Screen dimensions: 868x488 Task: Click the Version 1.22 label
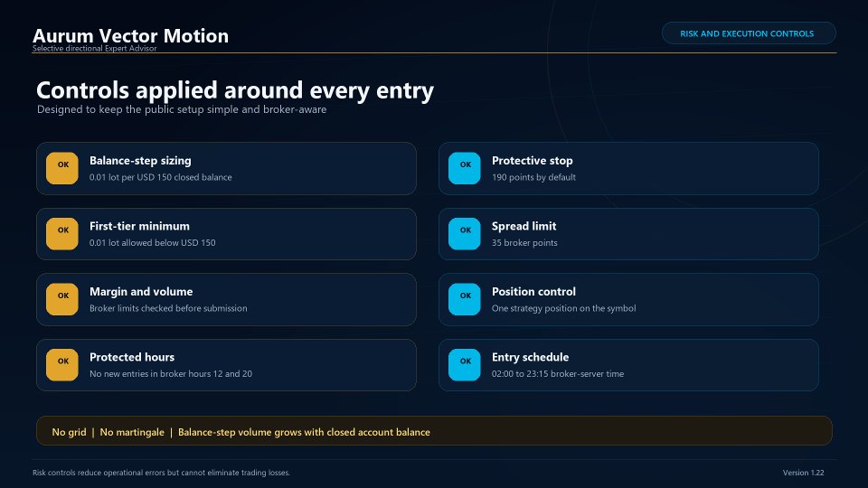803,473
